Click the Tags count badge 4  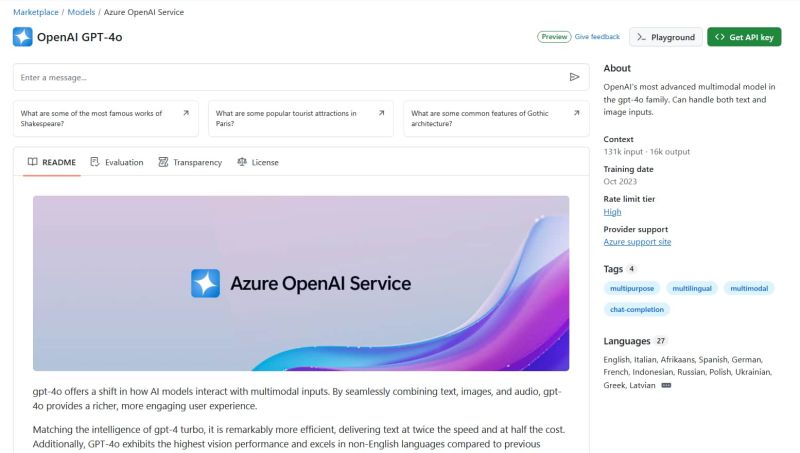632,269
